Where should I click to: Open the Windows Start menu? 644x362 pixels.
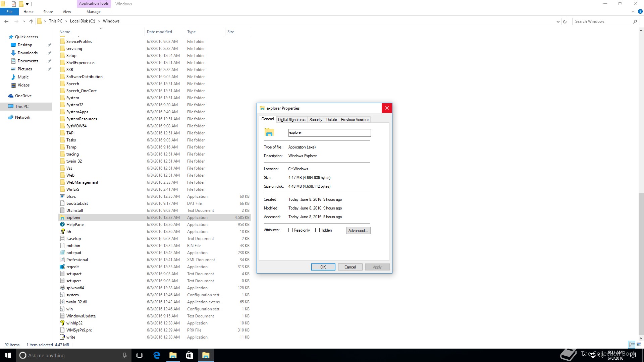tap(8, 355)
